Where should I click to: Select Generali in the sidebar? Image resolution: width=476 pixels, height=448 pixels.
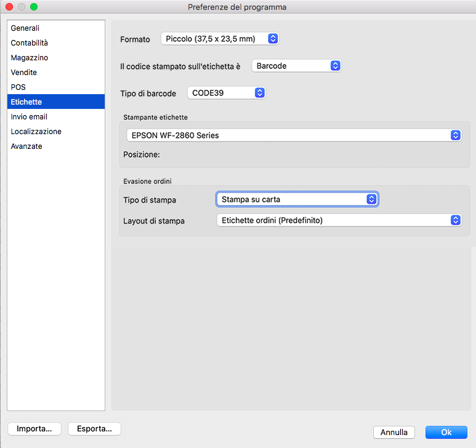(x=25, y=28)
